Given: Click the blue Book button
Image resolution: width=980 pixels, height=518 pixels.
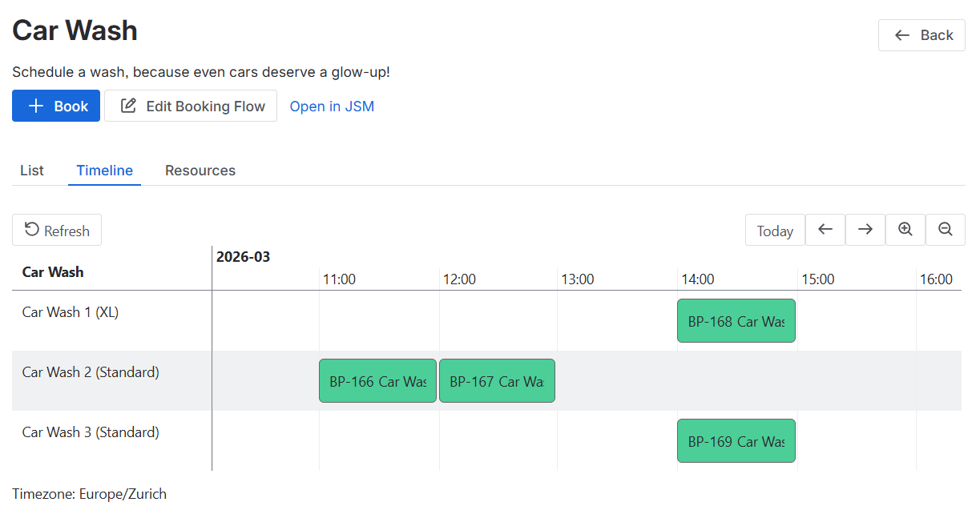Looking at the screenshot, I should (x=56, y=106).
